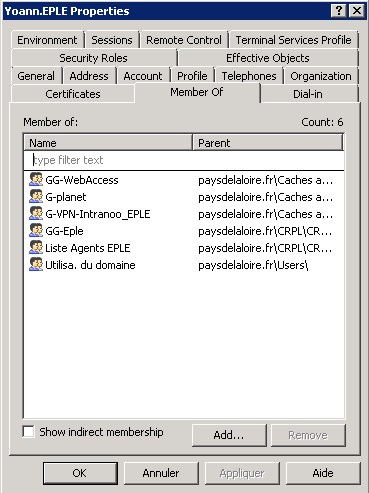Select the G-planet group row
Screen dimensions: 369x493
pyautogui.click(x=184, y=197)
